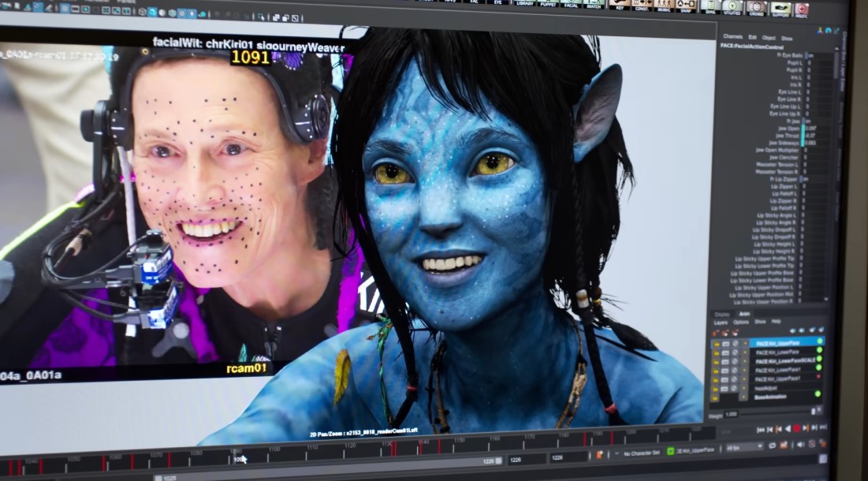Toggle green status of FACE:Kiri_LowerFace layer
Screen dimensions: 868x481
point(819,352)
